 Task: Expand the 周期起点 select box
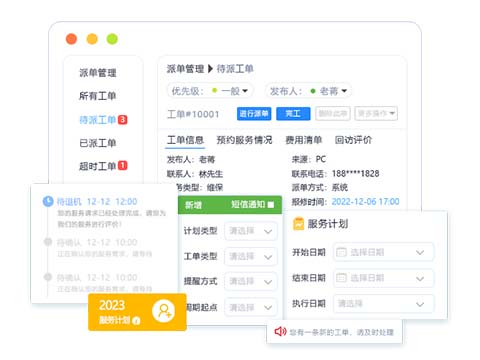click(251, 307)
